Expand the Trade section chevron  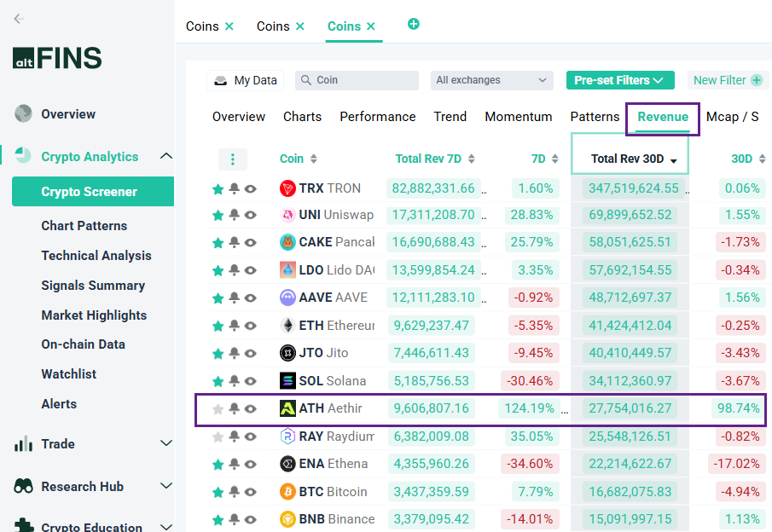(x=166, y=443)
